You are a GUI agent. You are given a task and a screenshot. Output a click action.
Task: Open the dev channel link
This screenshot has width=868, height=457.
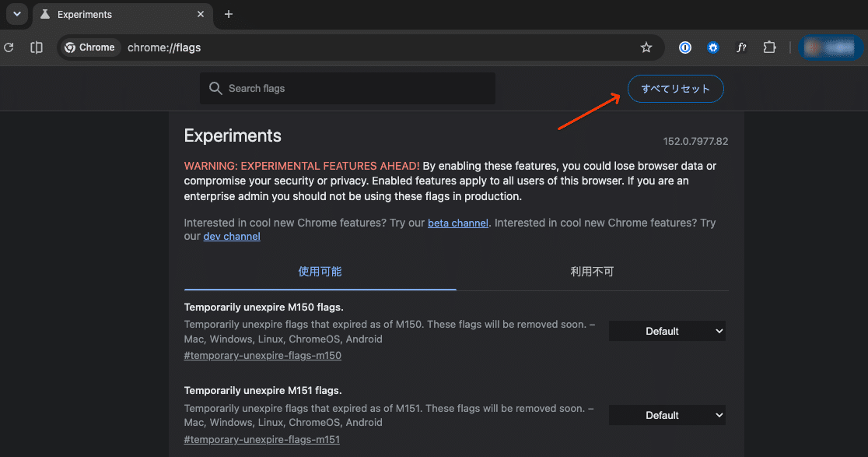click(x=232, y=237)
